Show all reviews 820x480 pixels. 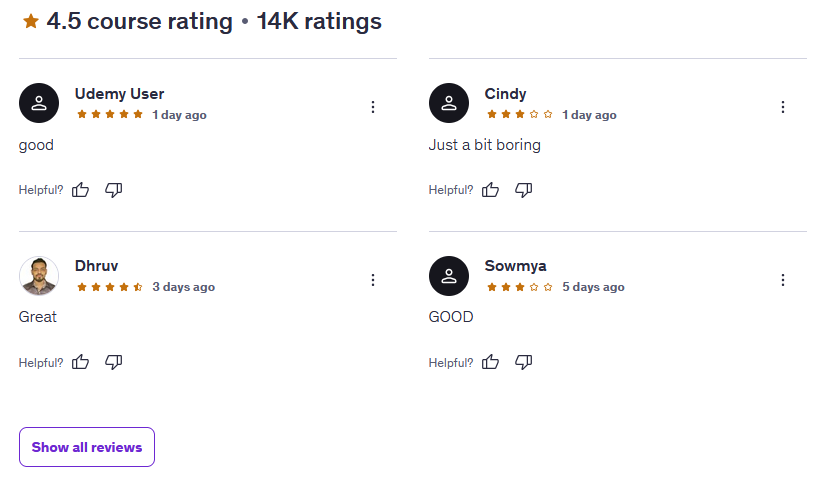(87, 447)
